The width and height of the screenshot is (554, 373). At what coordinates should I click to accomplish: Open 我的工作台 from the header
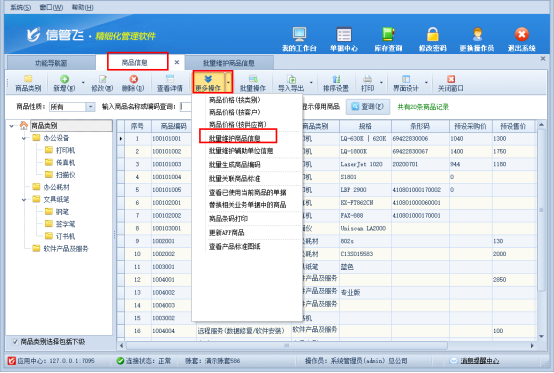(299, 39)
